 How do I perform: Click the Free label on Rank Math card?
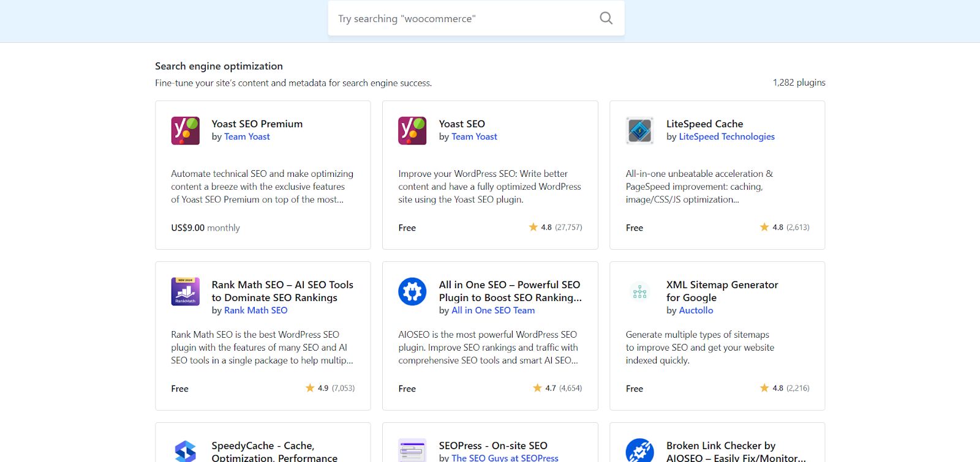[x=179, y=389]
